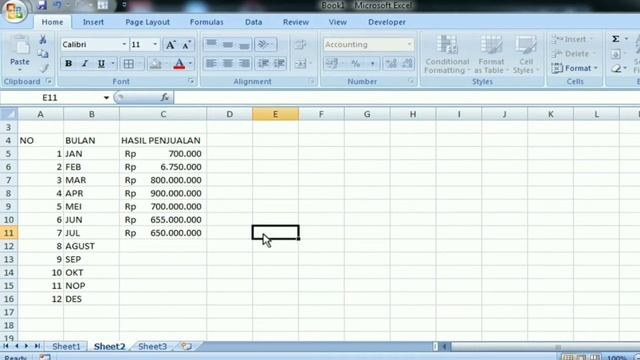
Task: Toggle Italic formatting
Action: coord(85,64)
